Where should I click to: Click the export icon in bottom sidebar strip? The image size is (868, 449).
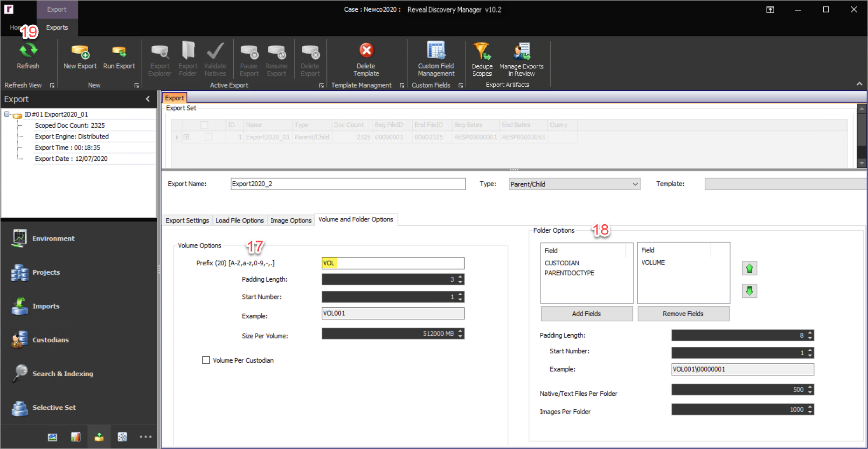99,437
